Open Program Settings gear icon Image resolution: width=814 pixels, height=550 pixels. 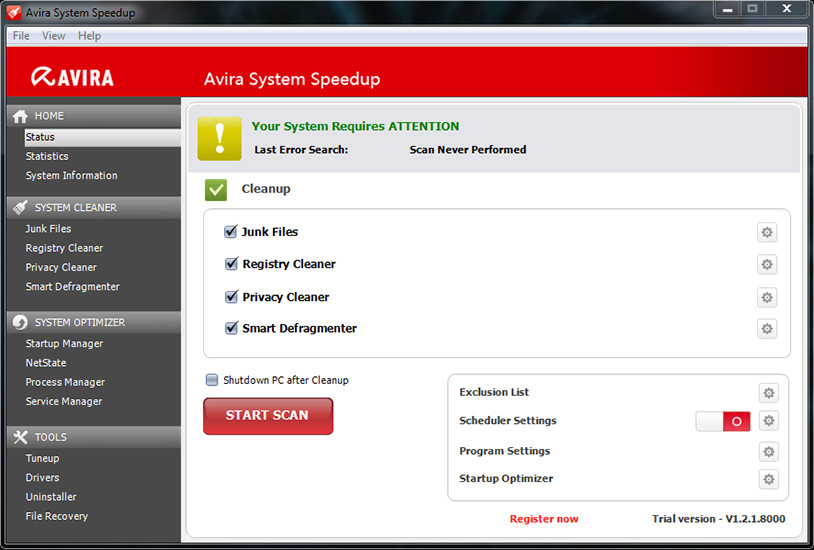click(x=769, y=452)
